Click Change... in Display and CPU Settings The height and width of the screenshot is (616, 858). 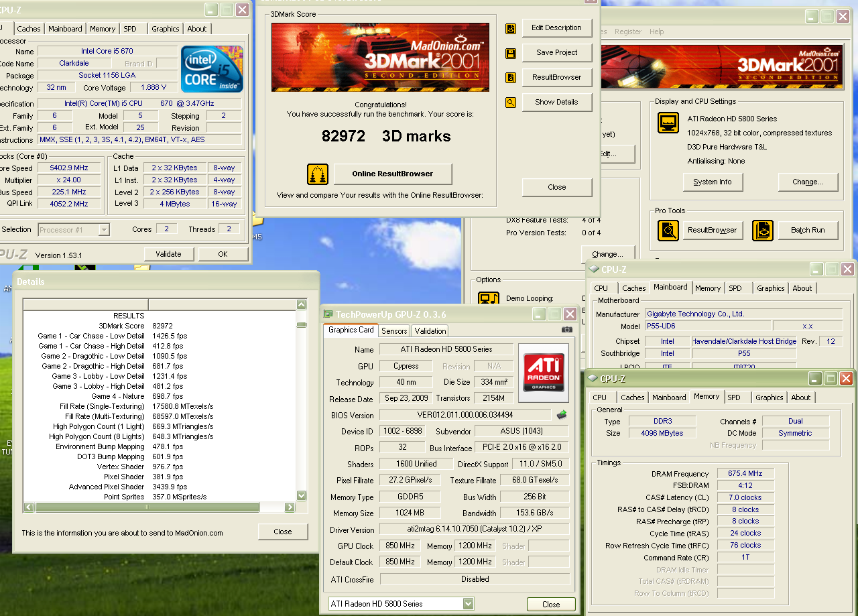808,182
